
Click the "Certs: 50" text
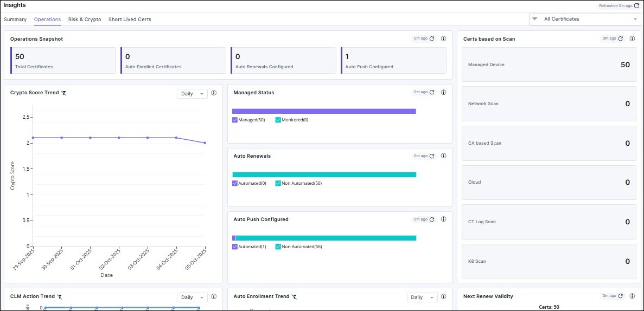tap(549, 307)
